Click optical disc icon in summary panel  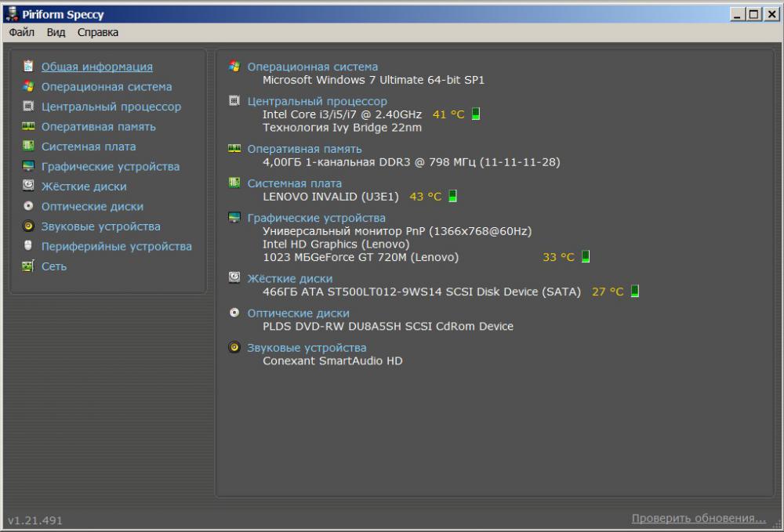click(234, 312)
